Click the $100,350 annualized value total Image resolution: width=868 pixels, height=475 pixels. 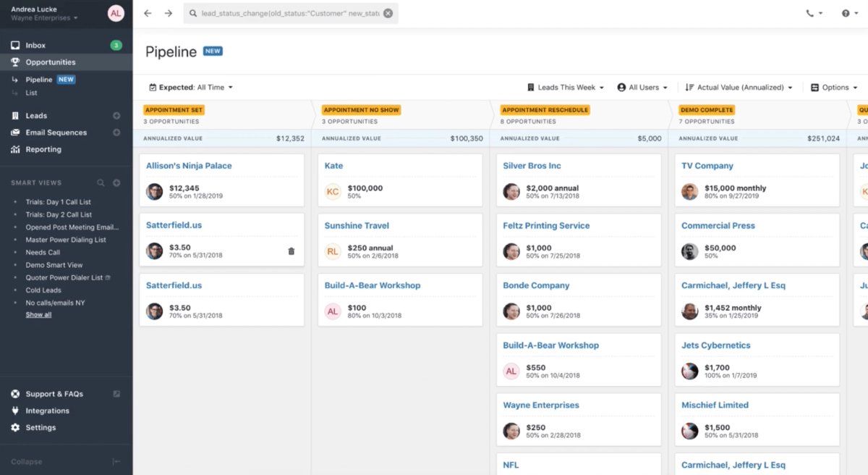point(466,138)
